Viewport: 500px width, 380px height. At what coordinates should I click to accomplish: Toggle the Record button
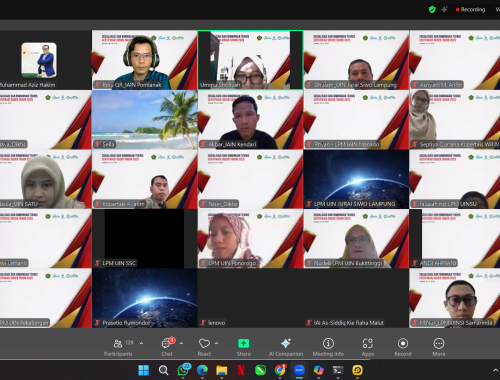(x=403, y=347)
